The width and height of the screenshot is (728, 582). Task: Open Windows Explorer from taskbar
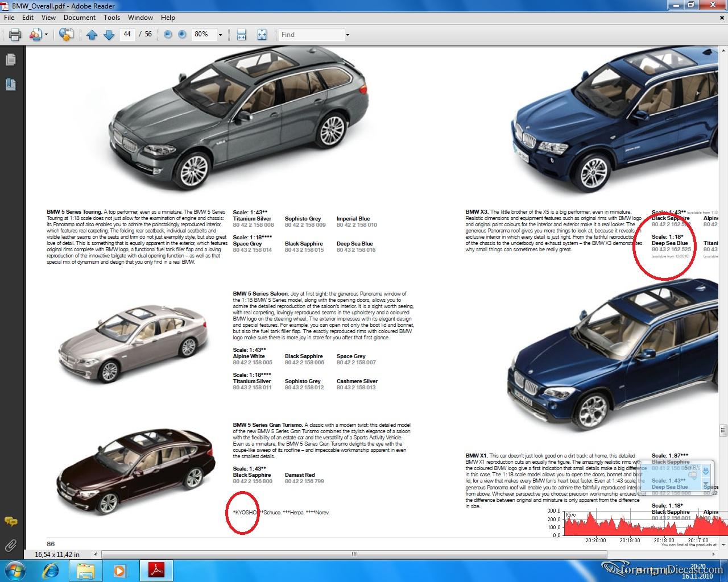click(x=86, y=570)
